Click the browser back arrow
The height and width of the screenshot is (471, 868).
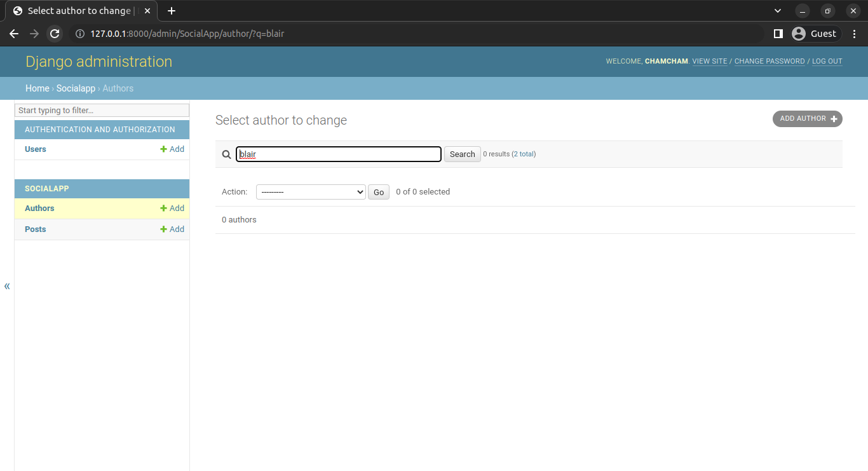[x=14, y=34]
